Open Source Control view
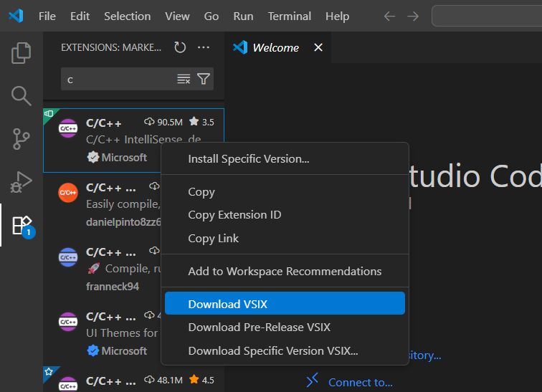 [x=22, y=138]
